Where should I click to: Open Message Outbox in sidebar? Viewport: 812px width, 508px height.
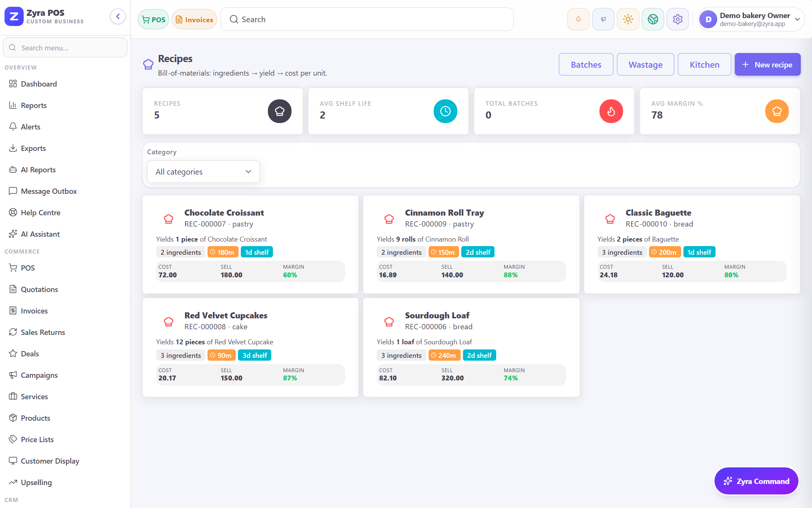coord(65,191)
